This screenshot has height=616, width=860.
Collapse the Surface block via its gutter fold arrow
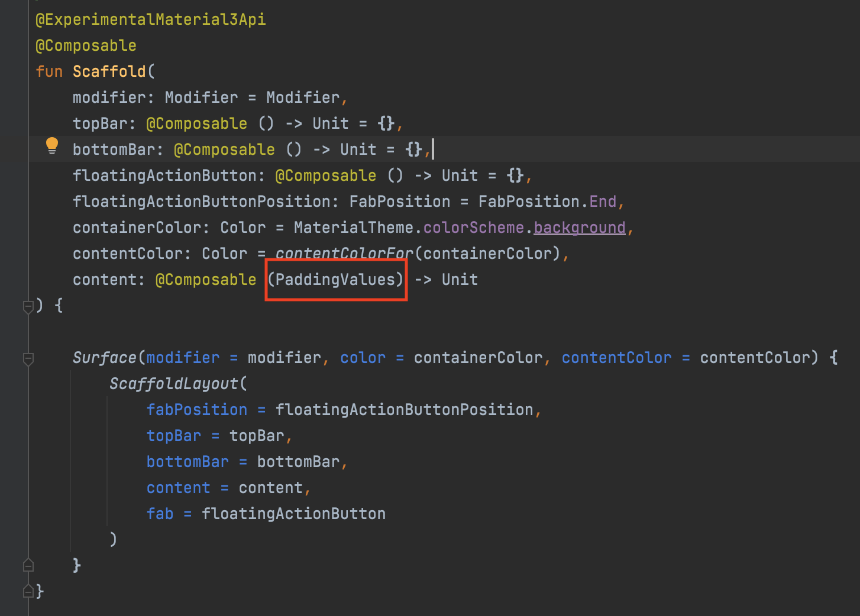click(28, 359)
